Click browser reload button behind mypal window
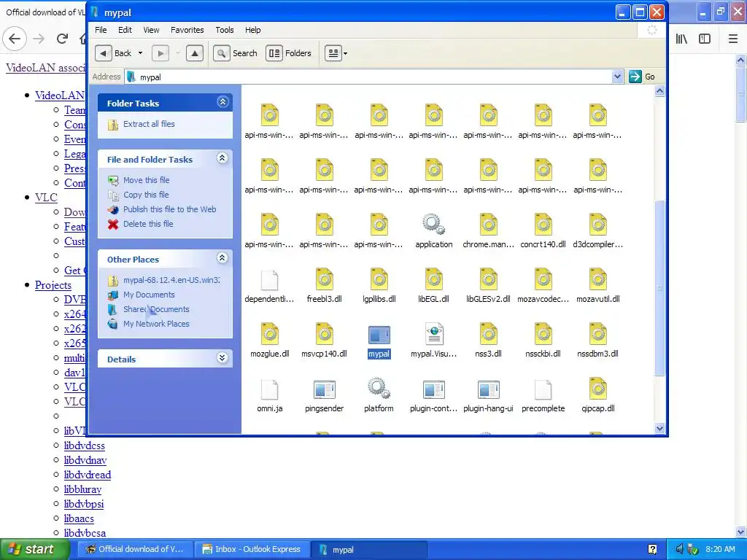Viewport: 747px width, 560px height. (62, 39)
